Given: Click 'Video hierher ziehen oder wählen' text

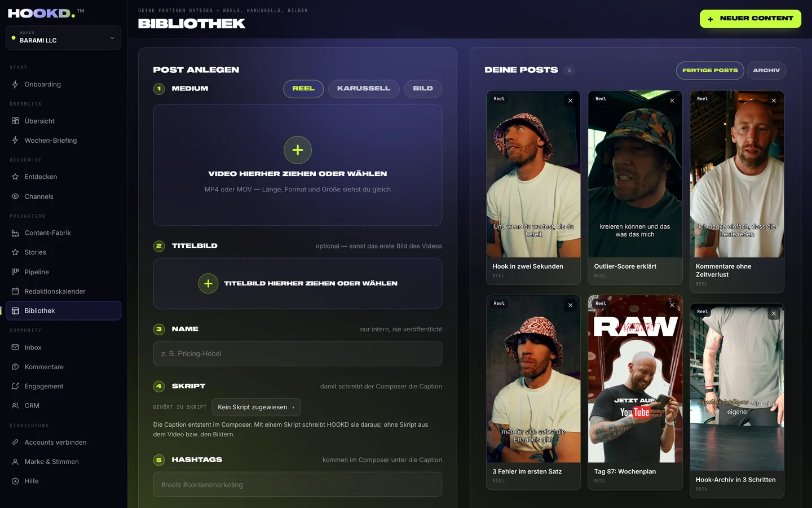Looking at the screenshot, I should pos(298,174).
